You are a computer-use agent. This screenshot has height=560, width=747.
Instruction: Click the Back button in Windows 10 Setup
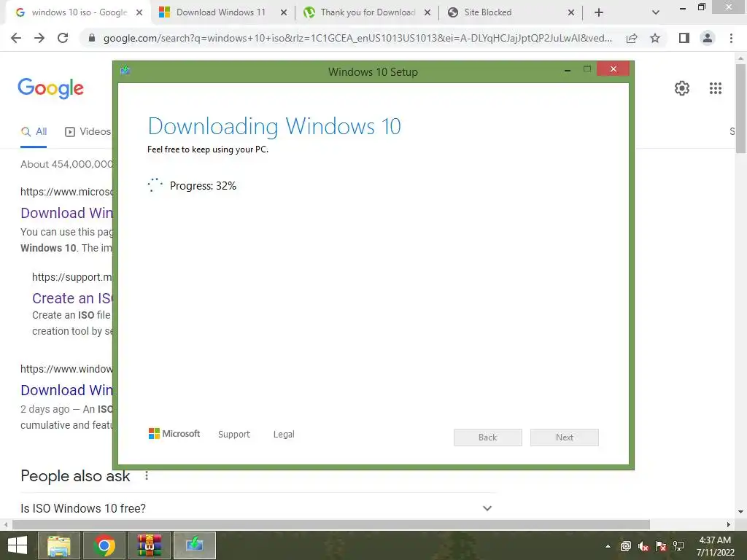pyautogui.click(x=488, y=437)
